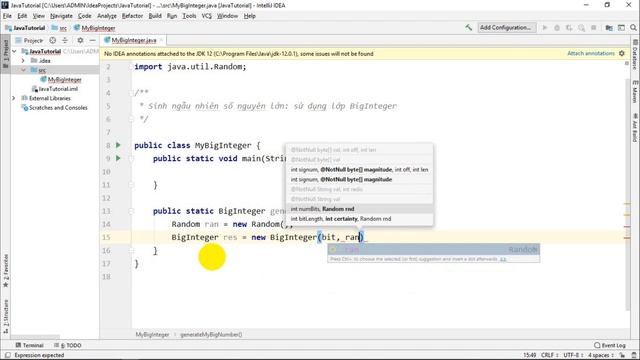Open the Navigate menu
Screen dimensions: 640x360
click(x=61, y=16)
